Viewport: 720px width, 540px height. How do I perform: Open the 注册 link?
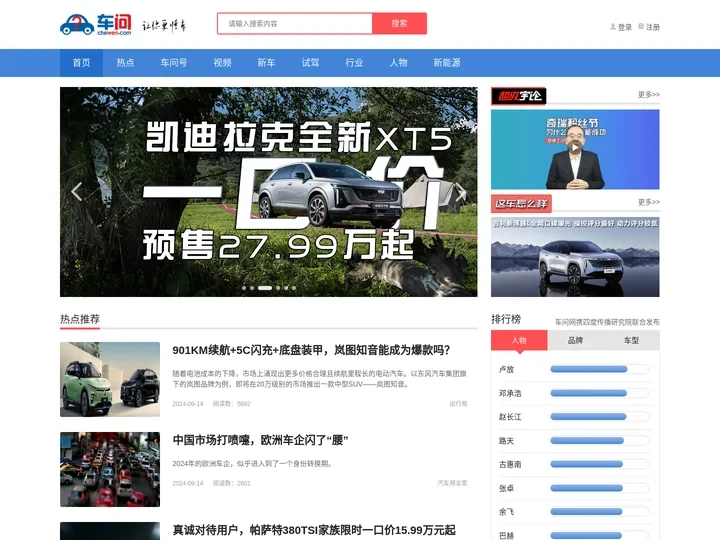[x=652, y=27]
